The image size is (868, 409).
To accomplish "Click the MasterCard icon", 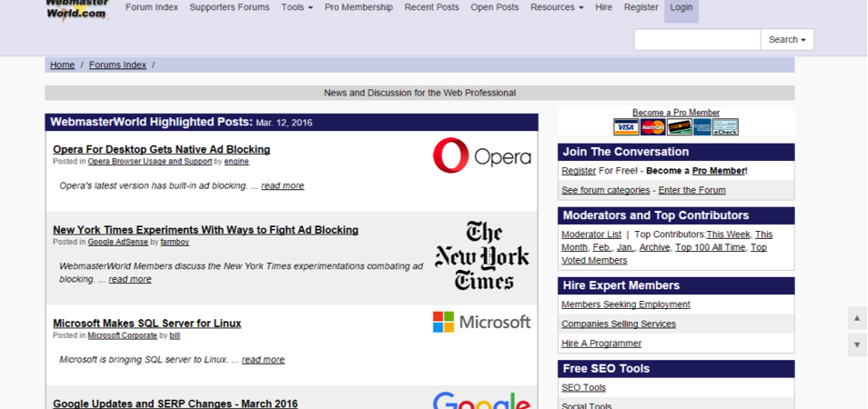I will [653, 127].
